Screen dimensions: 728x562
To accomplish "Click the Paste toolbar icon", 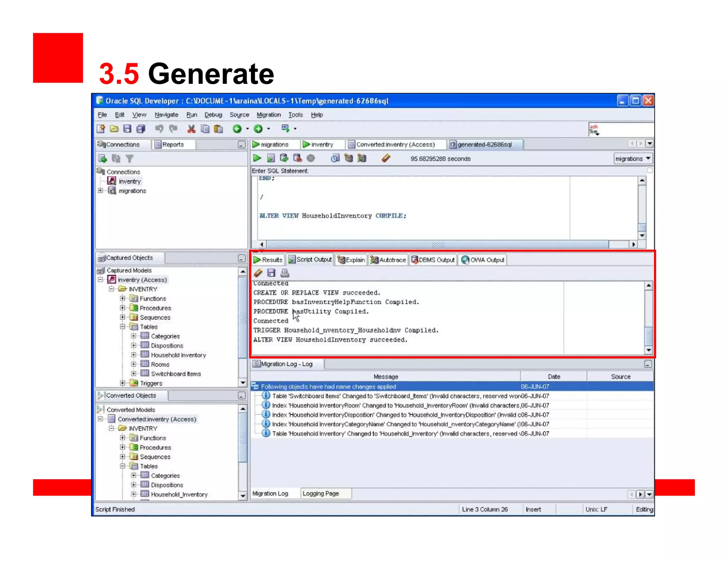I will (x=218, y=129).
